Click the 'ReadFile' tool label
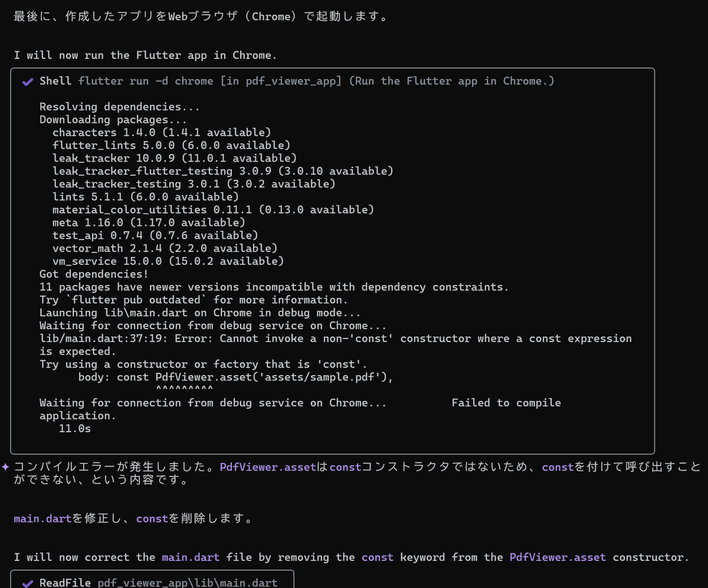Image resolution: width=708 pixels, height=588 pixels. (65, 583)
